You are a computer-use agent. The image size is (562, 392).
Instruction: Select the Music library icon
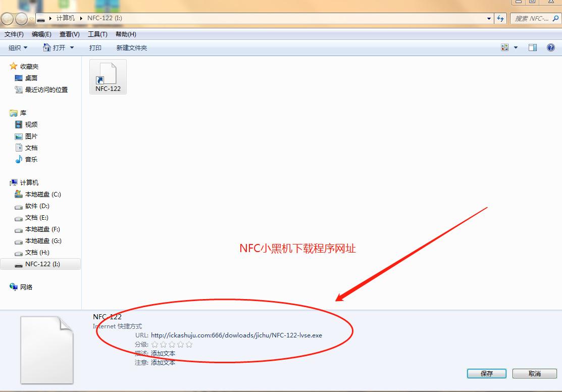click(x=19, y=160)
